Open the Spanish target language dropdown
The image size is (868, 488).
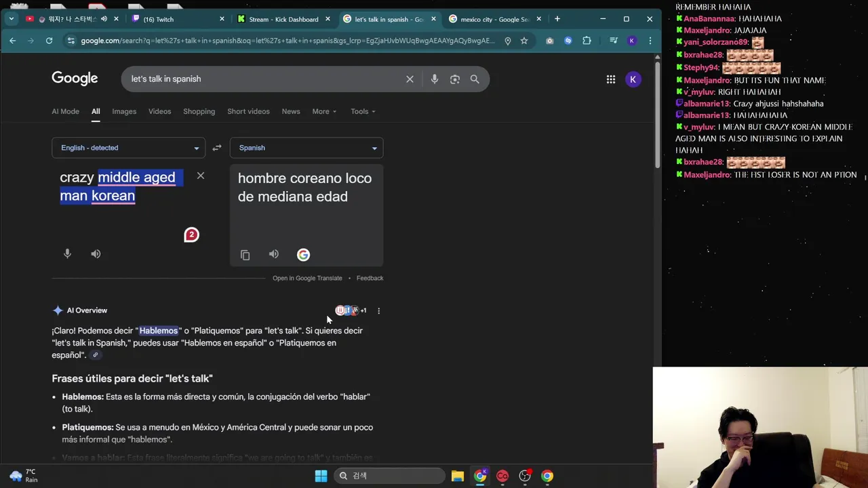coord(307,148)
